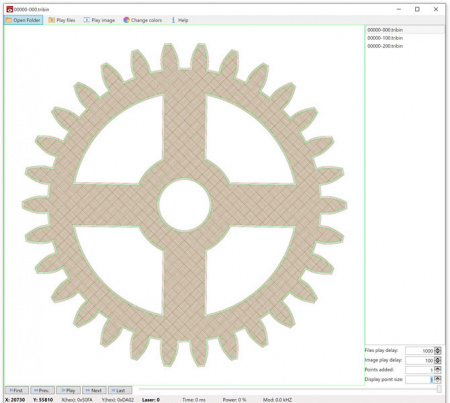450x403 pixels.
Task: Click the Points added label
Action: 379,370
